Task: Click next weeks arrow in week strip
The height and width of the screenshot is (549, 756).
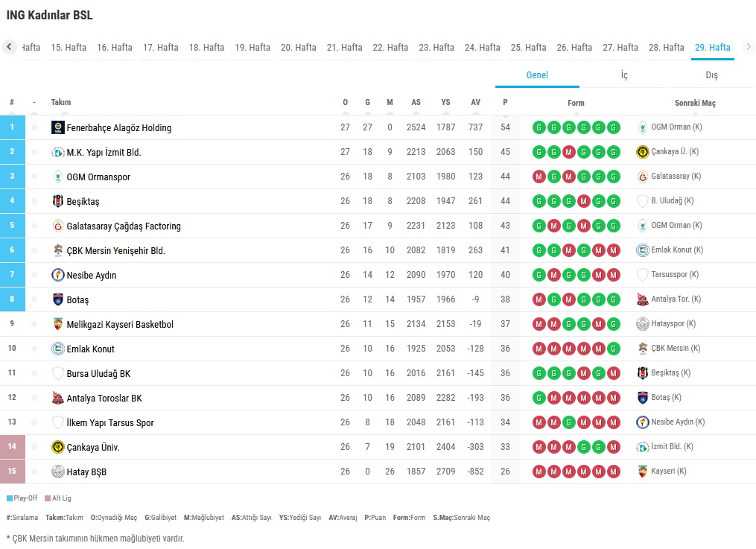Action: click(x=749, y=47)
